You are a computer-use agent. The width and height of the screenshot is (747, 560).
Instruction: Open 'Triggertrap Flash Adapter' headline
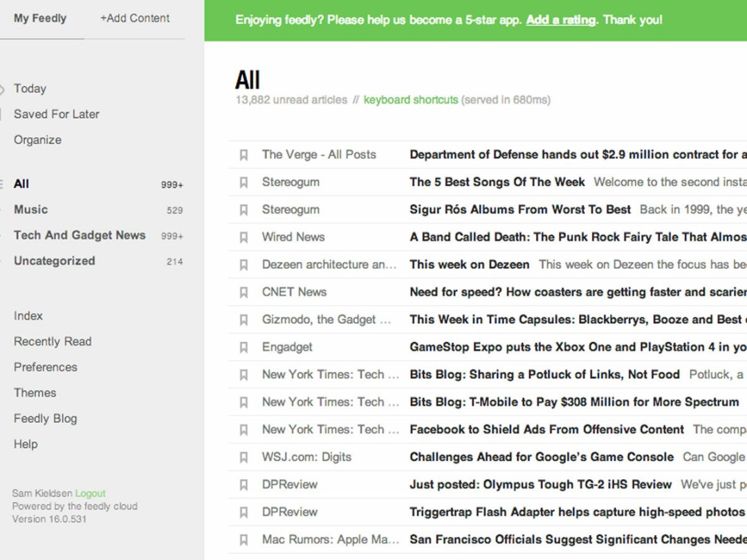click(577, 512)
